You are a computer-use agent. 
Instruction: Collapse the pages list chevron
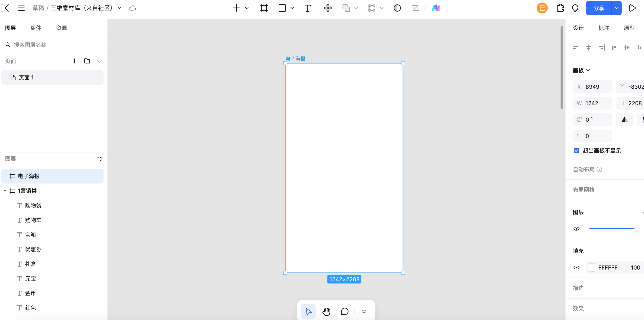(x=100, y=61)
